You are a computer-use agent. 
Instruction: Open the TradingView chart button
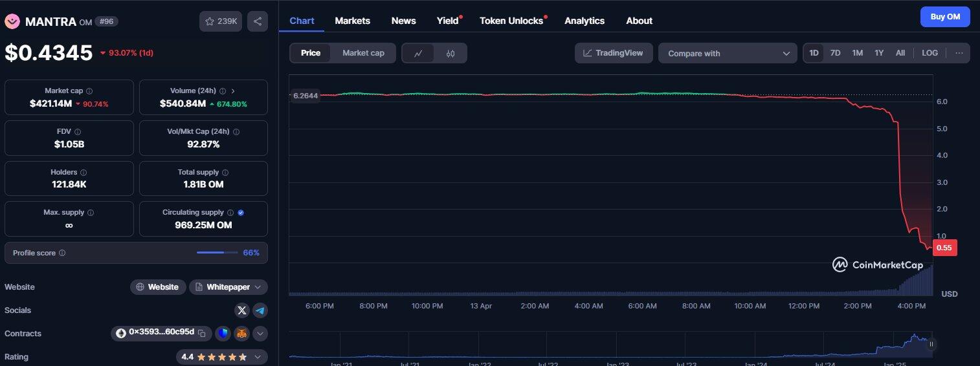(x=614, y=53)
